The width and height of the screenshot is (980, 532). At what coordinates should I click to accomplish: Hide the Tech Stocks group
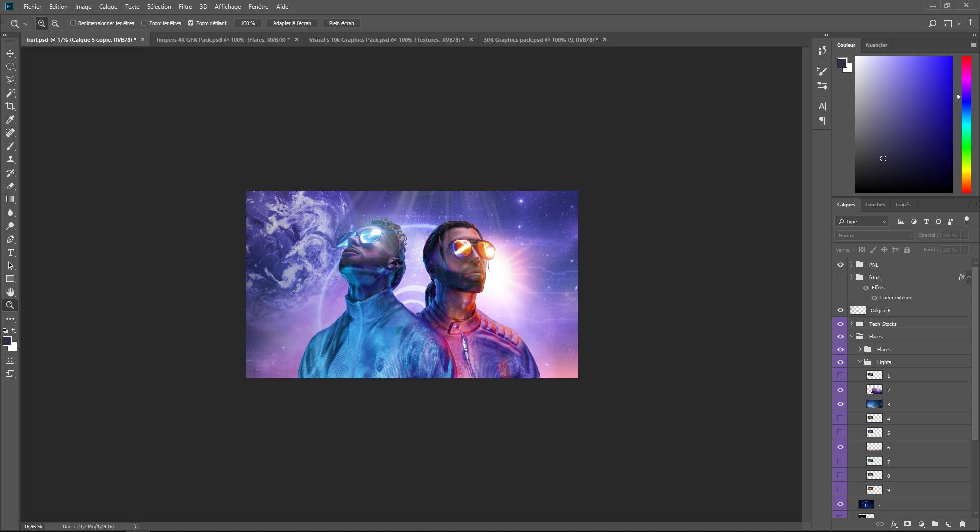tap(840, 324)
